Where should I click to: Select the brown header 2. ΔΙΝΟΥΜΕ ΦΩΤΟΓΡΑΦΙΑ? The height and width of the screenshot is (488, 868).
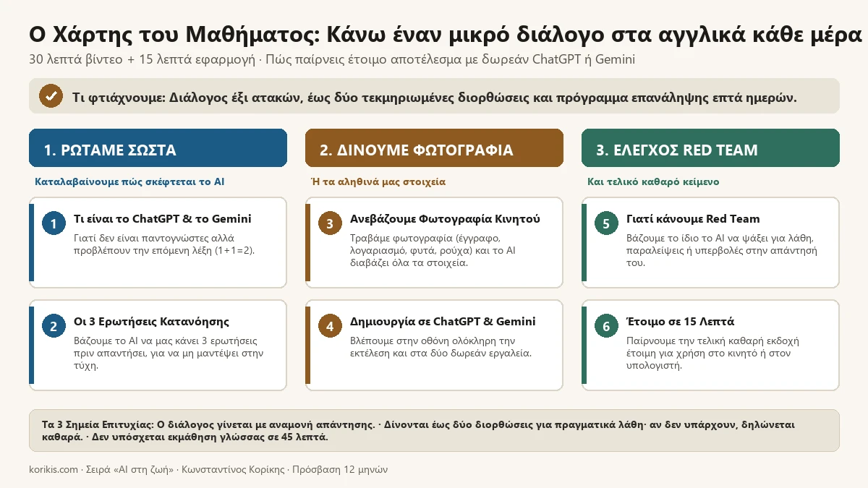434,148
